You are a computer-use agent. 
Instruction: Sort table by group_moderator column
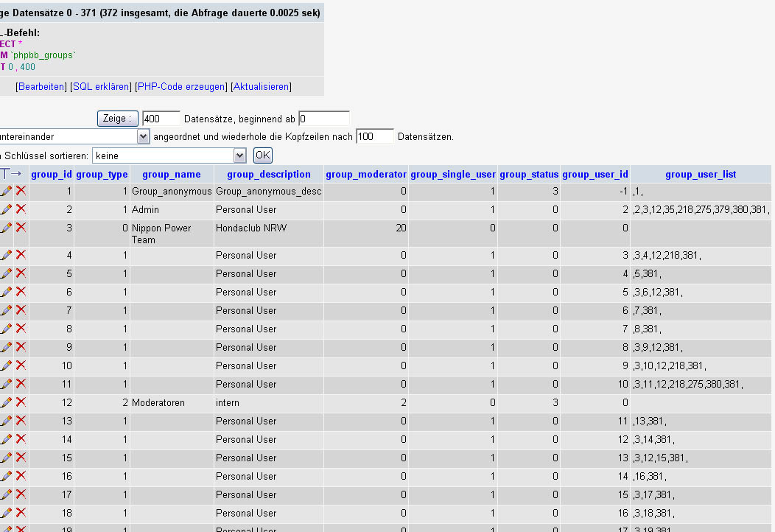pyautogui.click(x=366, y=175)
